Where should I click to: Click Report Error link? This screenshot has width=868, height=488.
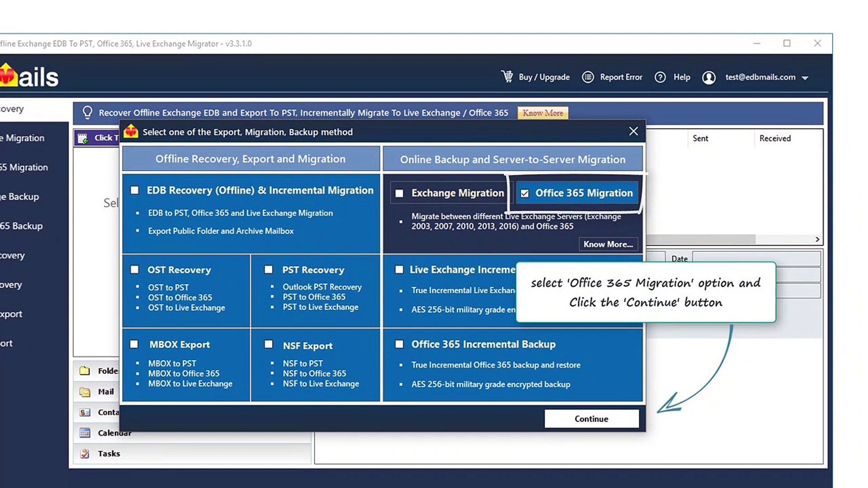(621, 77)
